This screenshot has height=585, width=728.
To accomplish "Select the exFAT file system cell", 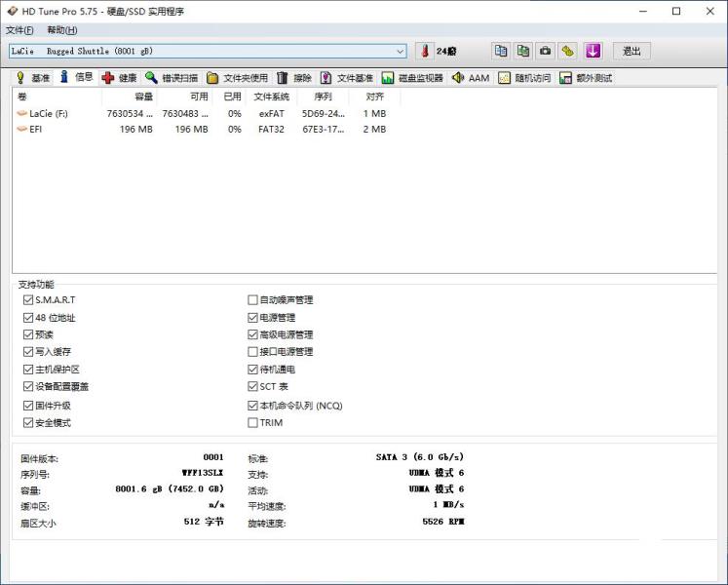I will (x=272, y=113).
